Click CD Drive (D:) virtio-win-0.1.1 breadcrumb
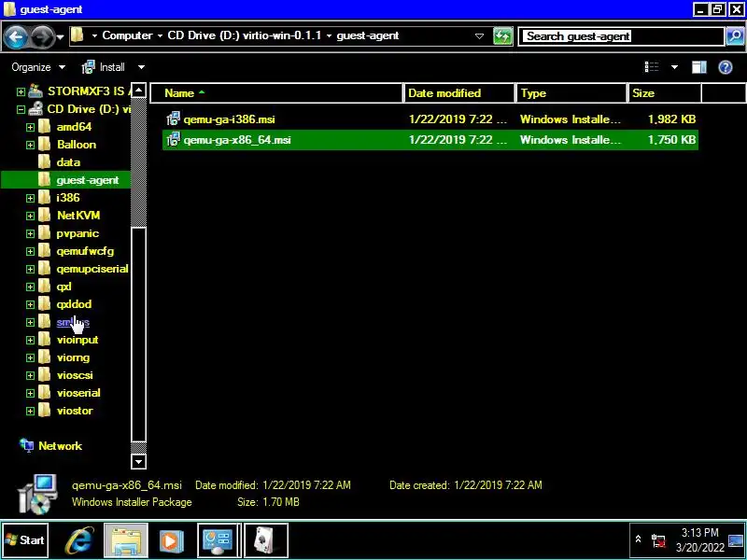This screenshot has width=747, height=560. (245, 35)
